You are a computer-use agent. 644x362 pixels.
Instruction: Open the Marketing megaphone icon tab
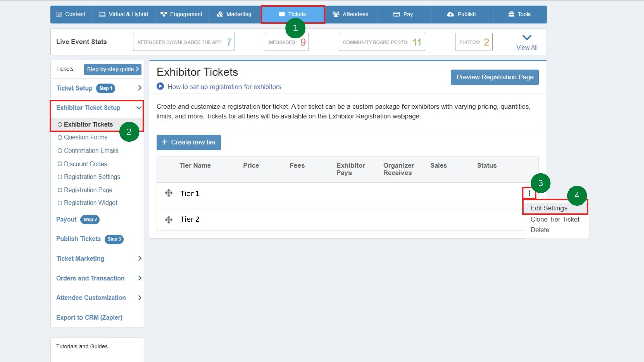click(x=220, y=14)
